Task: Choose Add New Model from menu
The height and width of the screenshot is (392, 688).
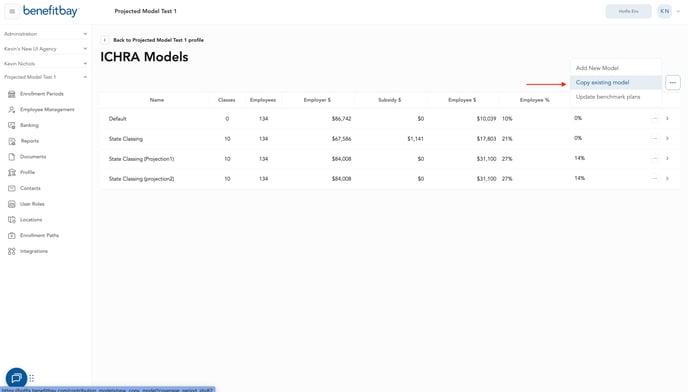Action: (x=616, y=68)
